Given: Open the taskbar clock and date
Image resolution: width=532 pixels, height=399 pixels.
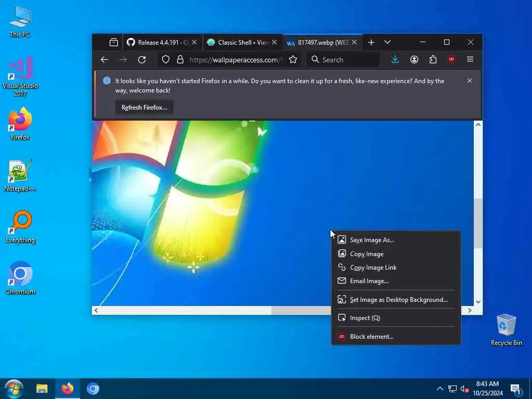Looking at the screenshot, I should pos(487,389).
